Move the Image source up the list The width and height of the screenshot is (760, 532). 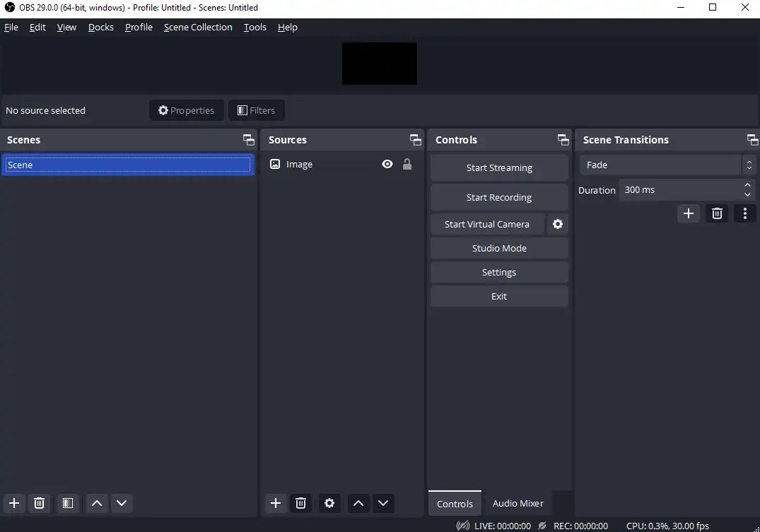coord(358,503)
